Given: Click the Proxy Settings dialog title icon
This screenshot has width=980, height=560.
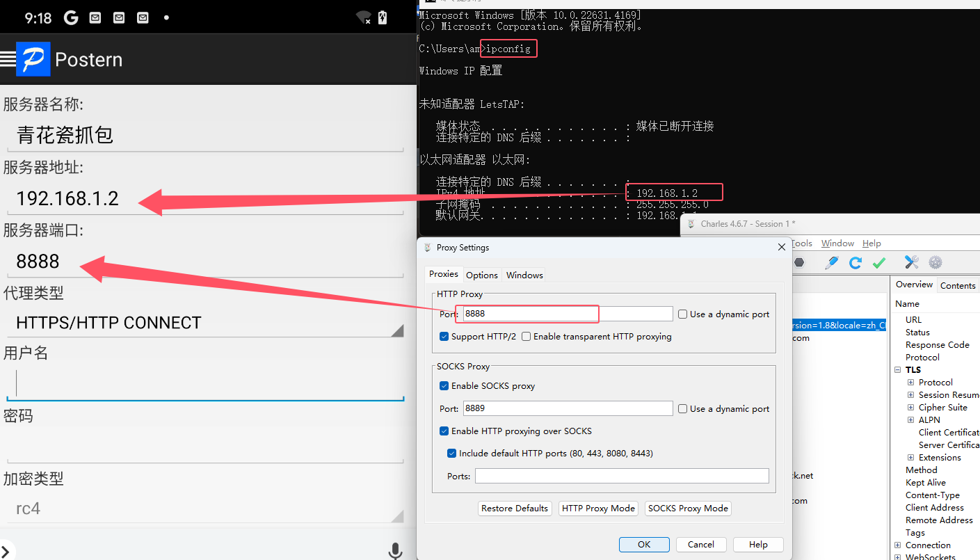Looking at the screenshot, I should point(427,248).
